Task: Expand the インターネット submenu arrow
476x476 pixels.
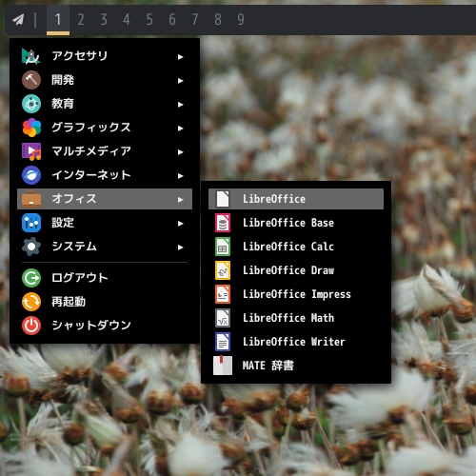Action: [181, 176]
